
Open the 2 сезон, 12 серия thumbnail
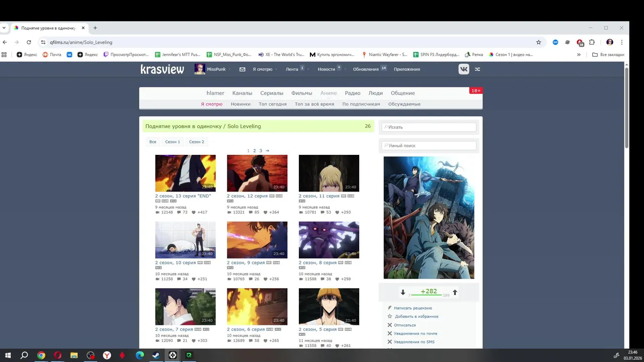point(257,173)
